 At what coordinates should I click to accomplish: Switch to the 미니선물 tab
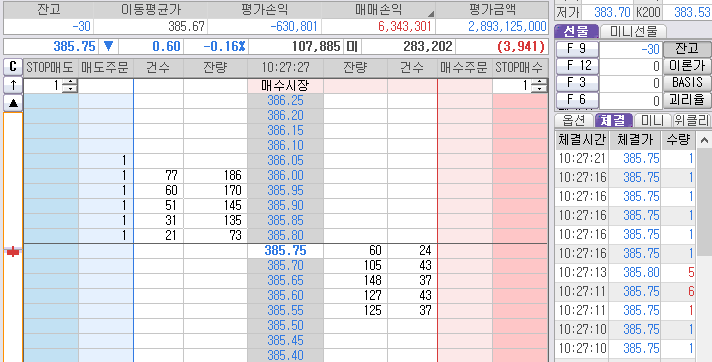(x=633, y=31)
